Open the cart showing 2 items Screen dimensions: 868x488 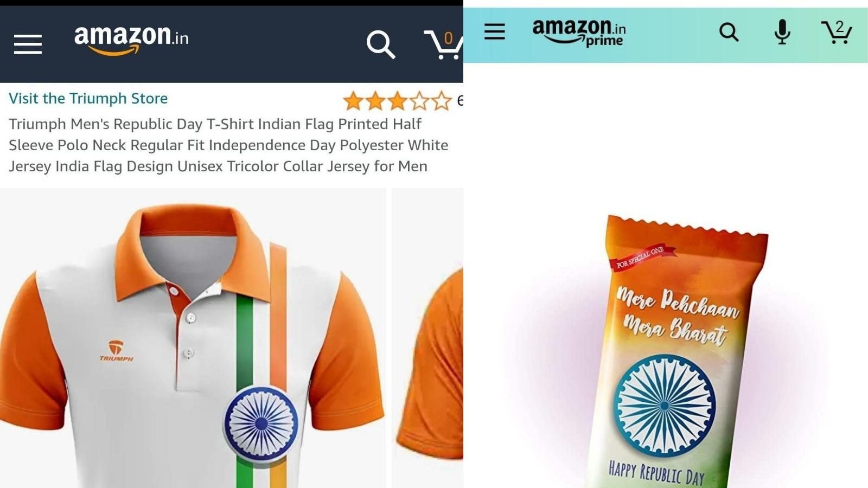point(836,32)
